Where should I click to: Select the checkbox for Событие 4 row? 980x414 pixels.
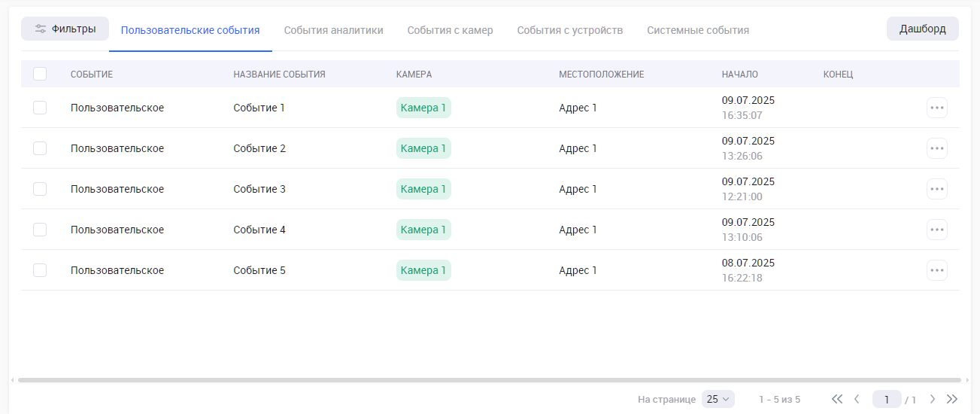tap(40, 230)
